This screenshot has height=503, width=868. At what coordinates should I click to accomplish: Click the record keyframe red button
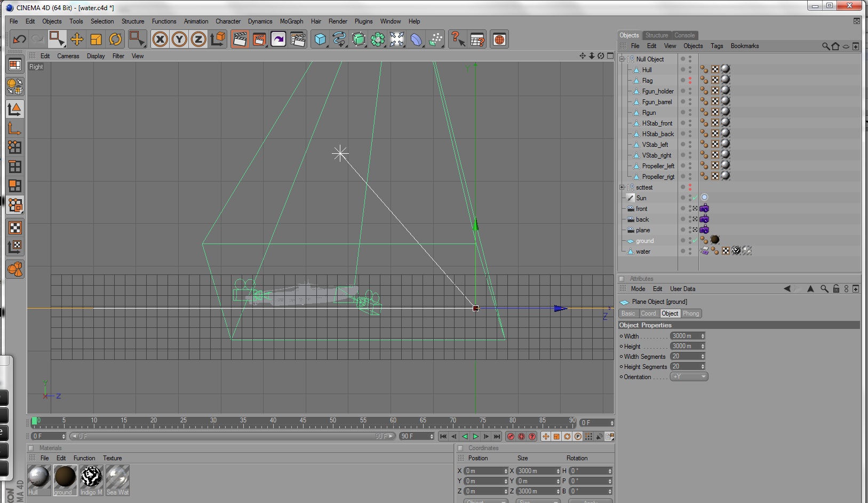click(511, 436)
